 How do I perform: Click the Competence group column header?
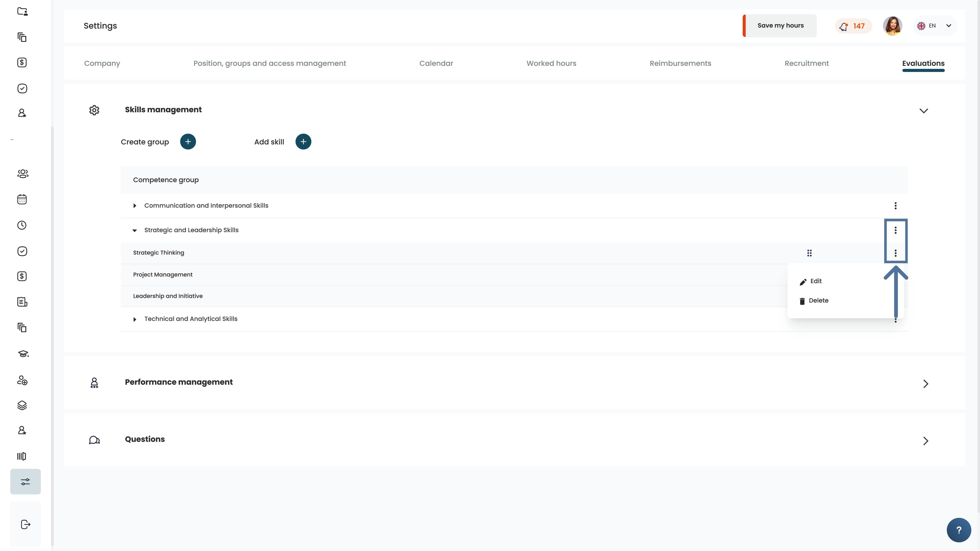coord(166,180)
